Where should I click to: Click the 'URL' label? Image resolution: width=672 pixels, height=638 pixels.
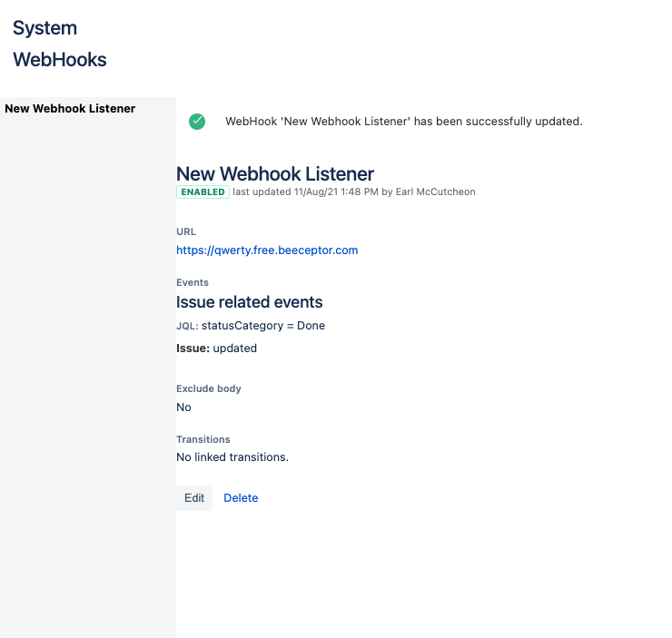(186, 231)
